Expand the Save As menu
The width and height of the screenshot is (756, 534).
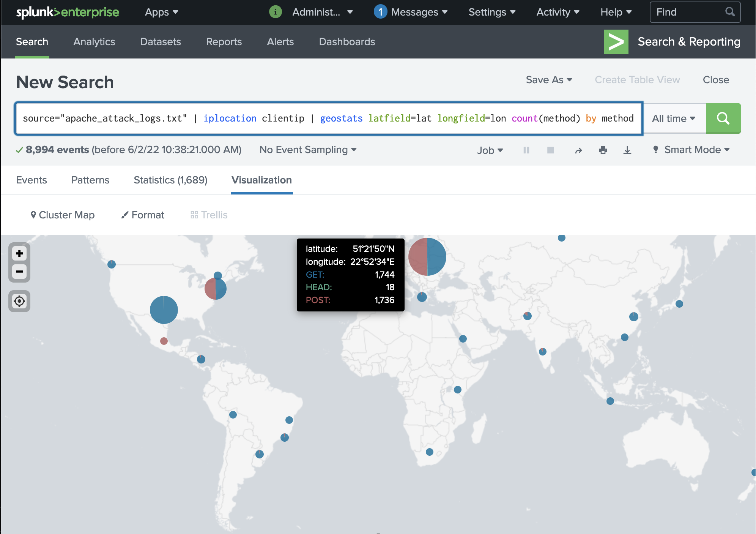549,80
